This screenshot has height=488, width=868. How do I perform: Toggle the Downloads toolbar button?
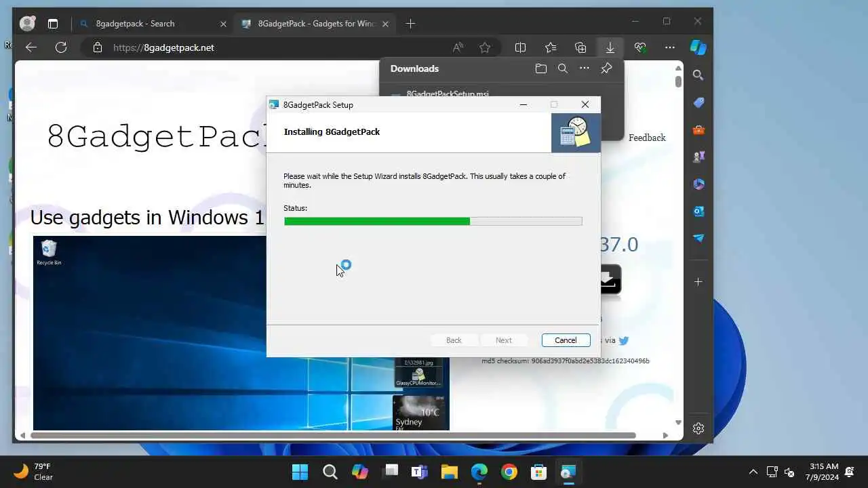(610, 47)
